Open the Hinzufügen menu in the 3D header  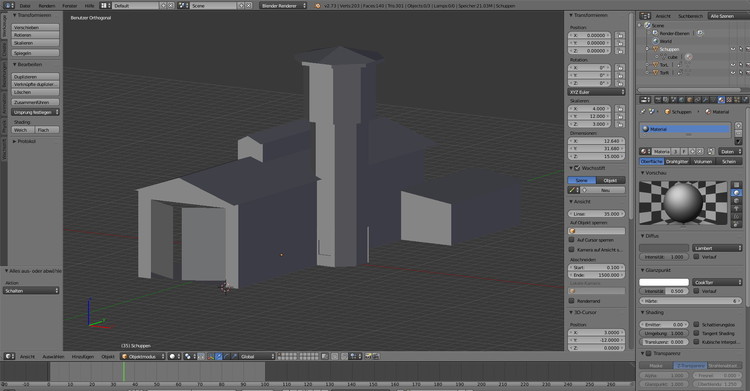(x=83, y=357)
